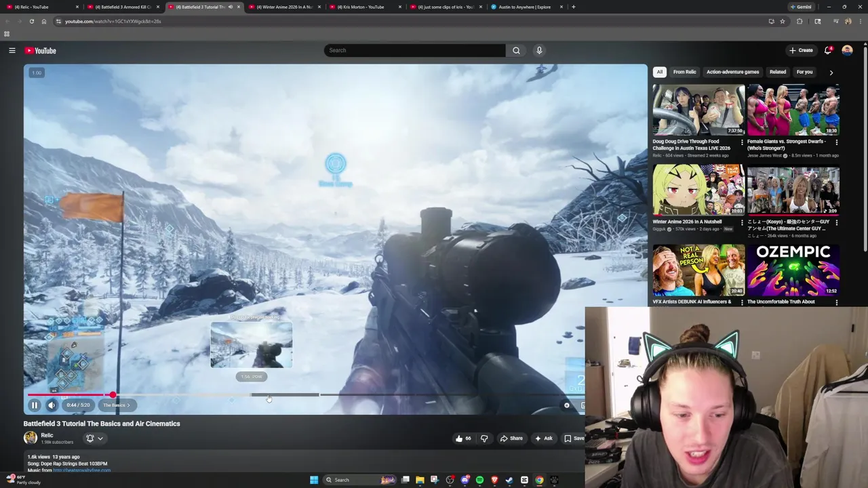The image size is (868, 488).
Task: Switch to Battlefield 3 Armored Kill tab
Action: tap(122, 7)
